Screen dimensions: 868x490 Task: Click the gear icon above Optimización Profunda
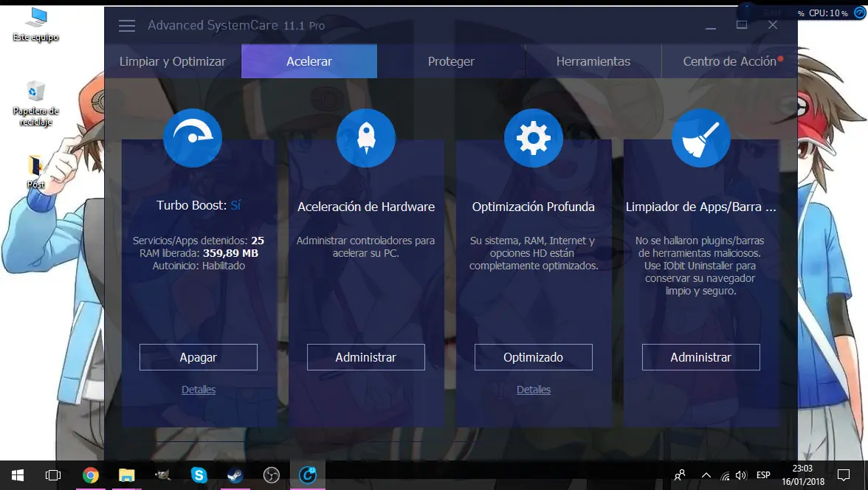533,138
